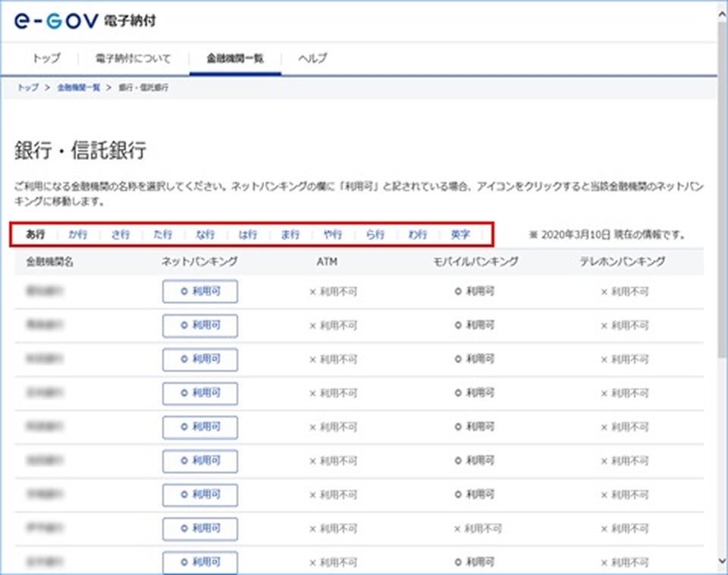The width and height of the screenshot is (728, 575).
Task: Select the さ行 filter
Action: (x=121, y=234)
